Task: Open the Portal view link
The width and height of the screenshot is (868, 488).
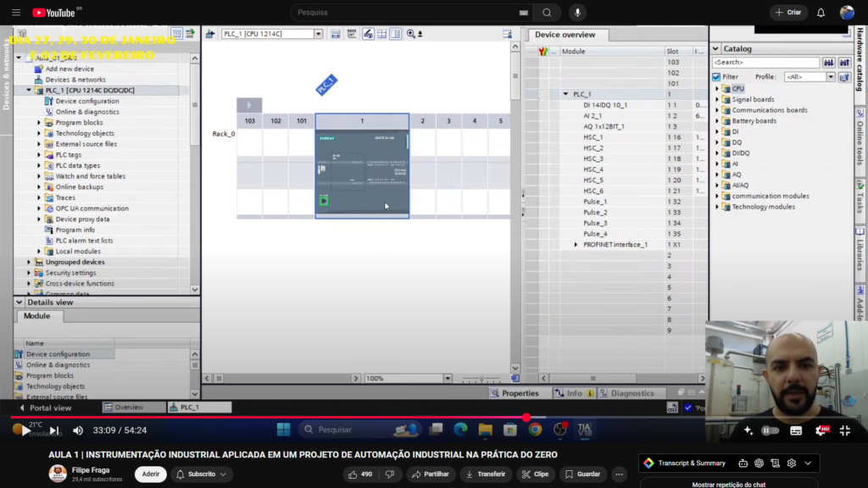Action: tap(46, 408)
